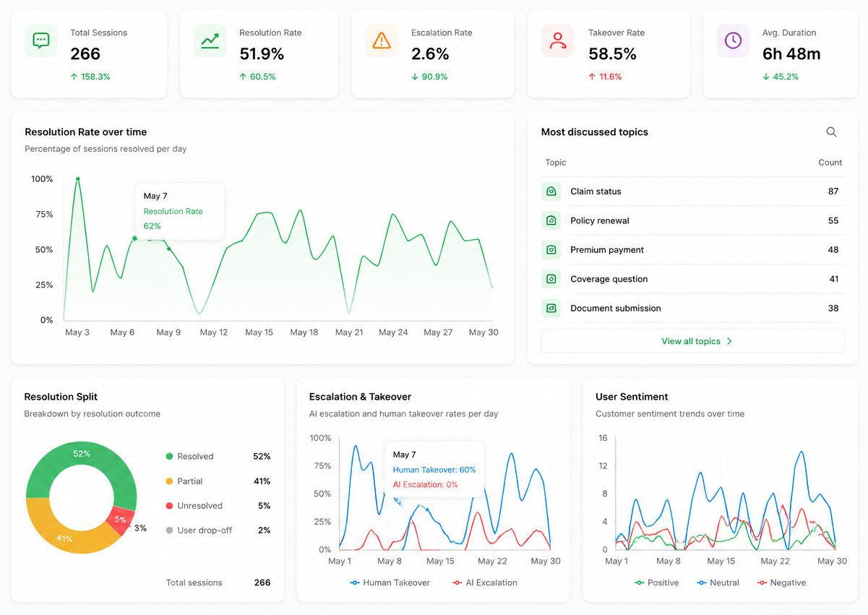The height and width of the screenshot is (615, 868).
Task: Click the yellow Partial donut segment
Action: click(64, 538)
